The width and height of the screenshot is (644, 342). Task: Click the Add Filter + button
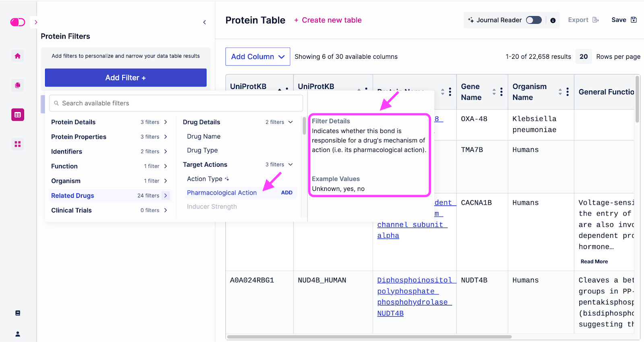click(126, 78)
